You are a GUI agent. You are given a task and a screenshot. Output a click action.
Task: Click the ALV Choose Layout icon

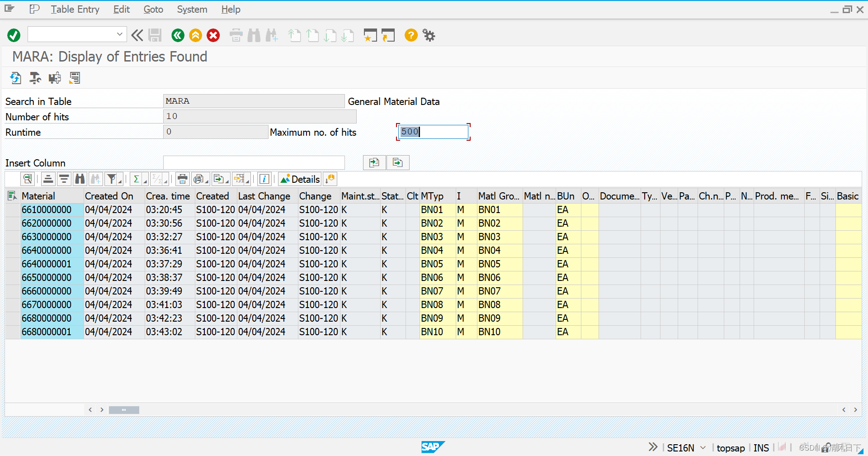click(x=239, y=179)
